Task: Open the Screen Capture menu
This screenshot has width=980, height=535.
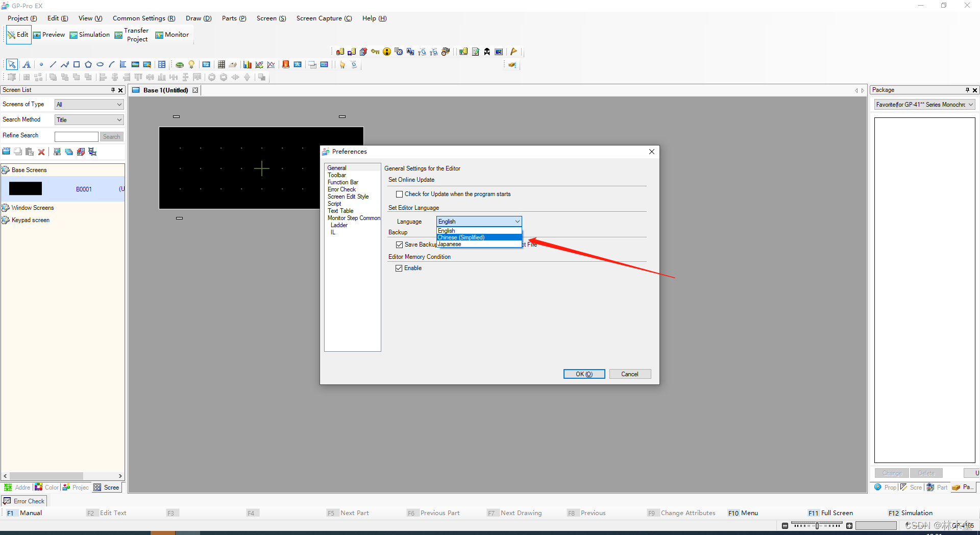Action: (324, 18)
